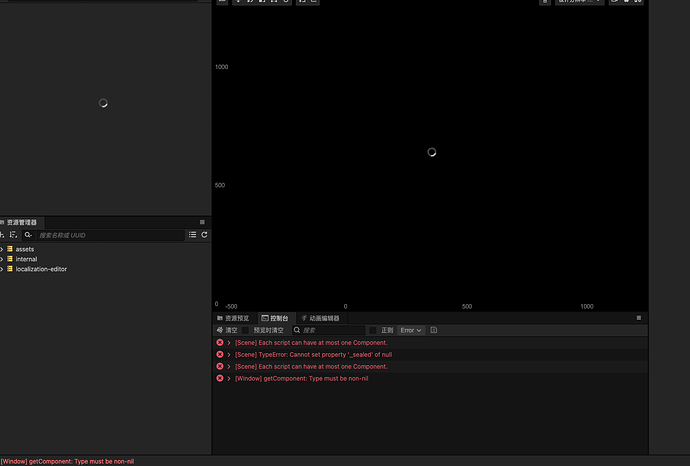Click the assets folder icon

[x=10, y=249]
